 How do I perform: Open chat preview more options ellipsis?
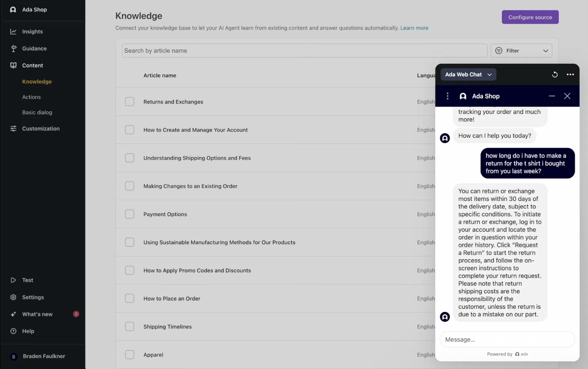click(x=570, y=75)
